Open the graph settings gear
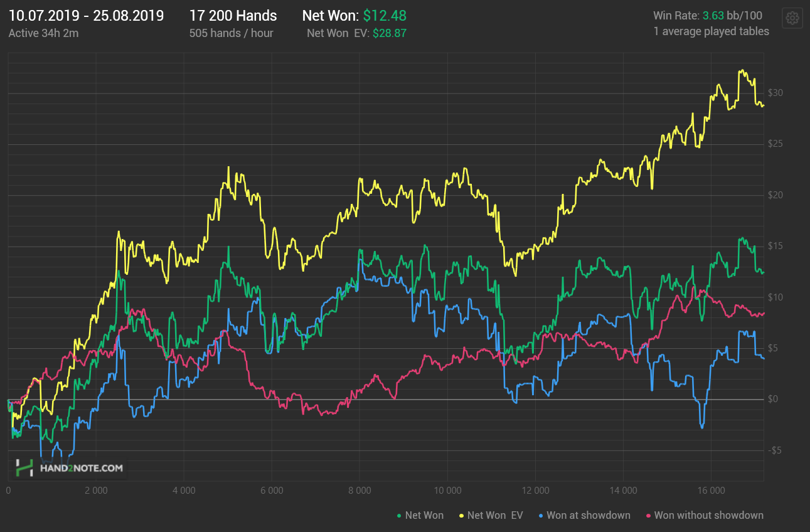 (x=792, y=18)
